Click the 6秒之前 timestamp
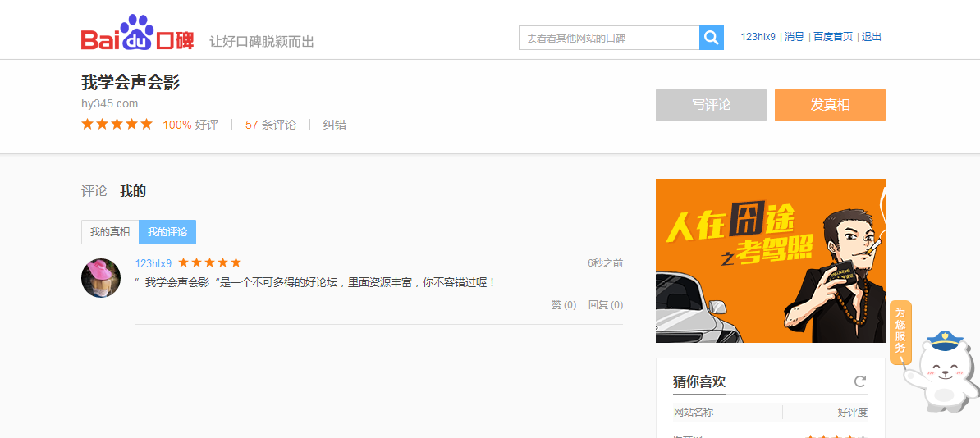 tap(605, 263)
